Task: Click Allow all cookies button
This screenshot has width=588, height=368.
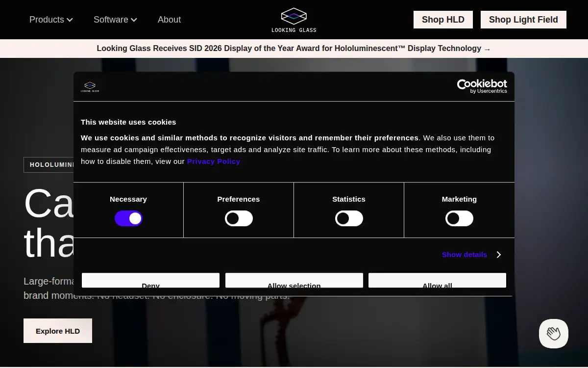Action: (x=437, y=281)
